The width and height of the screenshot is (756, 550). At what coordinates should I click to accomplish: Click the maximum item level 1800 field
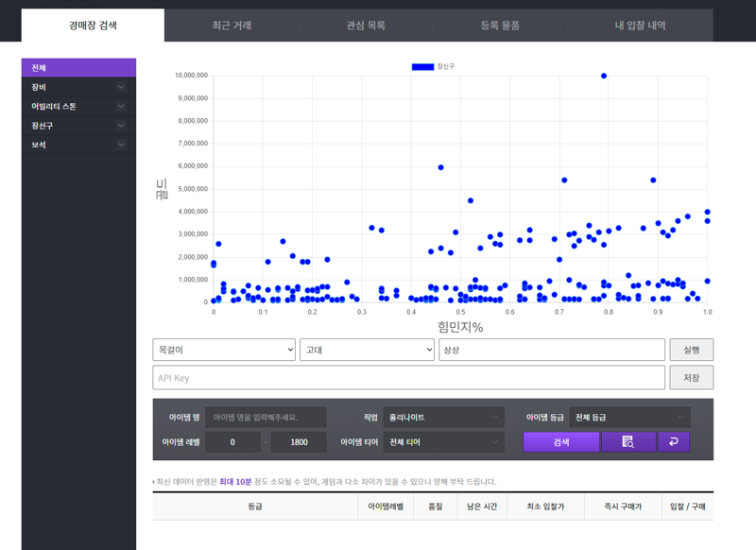299,442
